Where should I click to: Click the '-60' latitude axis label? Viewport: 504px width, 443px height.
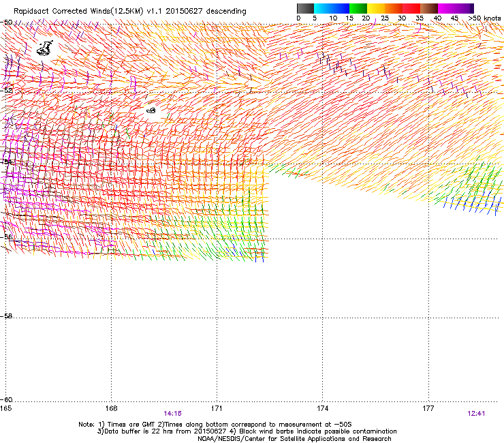(x=6, y=400)
